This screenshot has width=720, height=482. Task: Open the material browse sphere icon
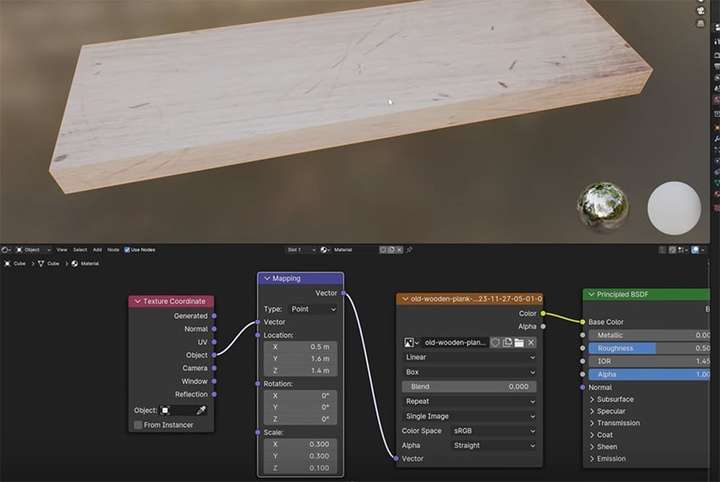tap(326, 250)
